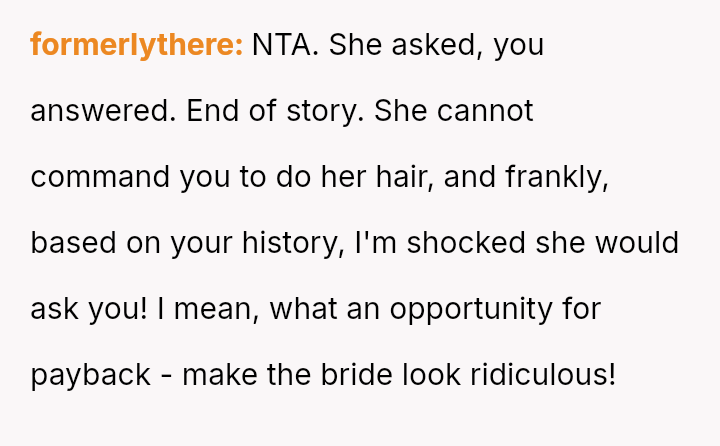Click the words "She cannot"
This screenshot has height=446, width=720.
click(x=454, y=111)
